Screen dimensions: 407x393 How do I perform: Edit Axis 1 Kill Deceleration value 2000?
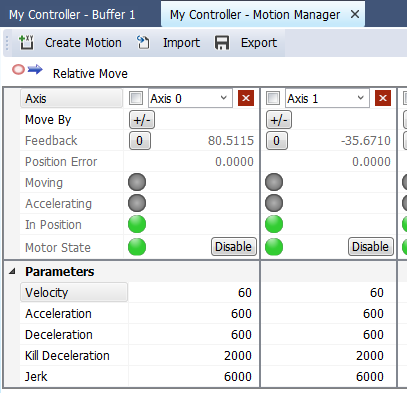[x=370, y=356]
